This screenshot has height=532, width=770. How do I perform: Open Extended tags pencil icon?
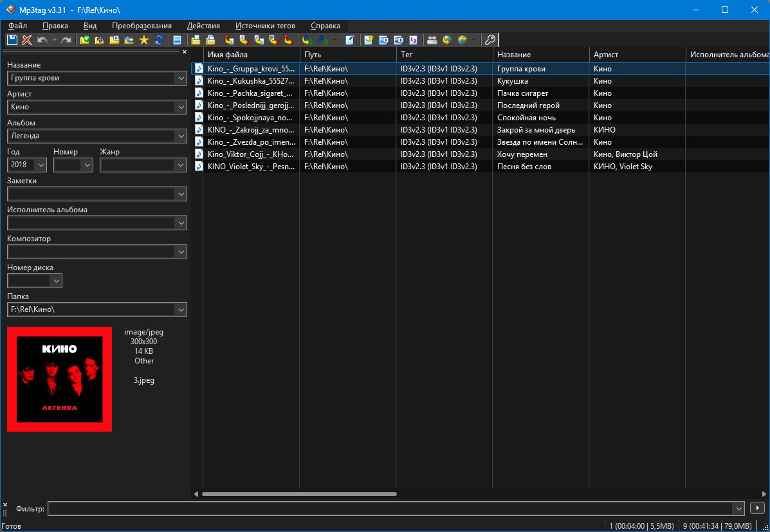(x=350, y=41)
